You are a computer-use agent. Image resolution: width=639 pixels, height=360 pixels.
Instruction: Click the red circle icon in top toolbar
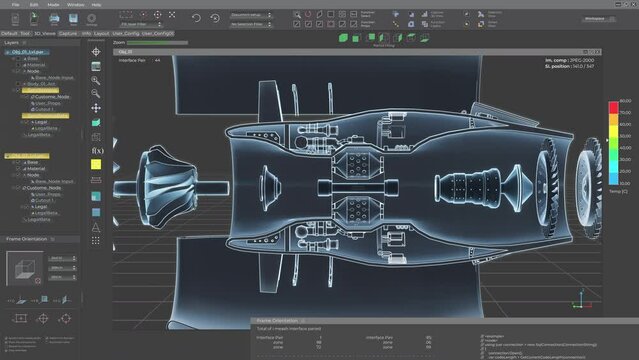[x=308, y=15]
